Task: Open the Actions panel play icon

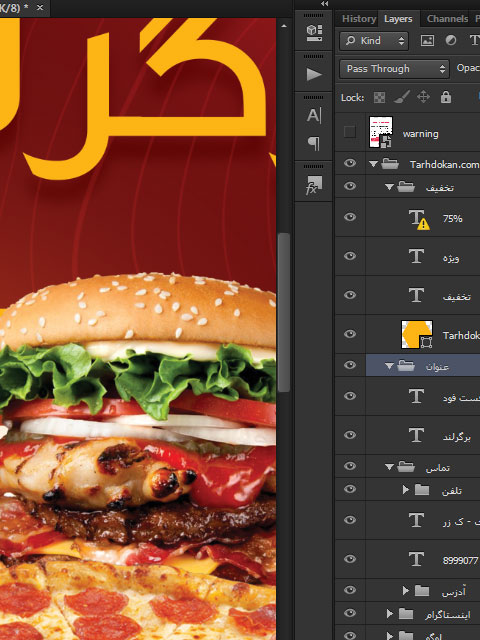Action: [313, 74]
